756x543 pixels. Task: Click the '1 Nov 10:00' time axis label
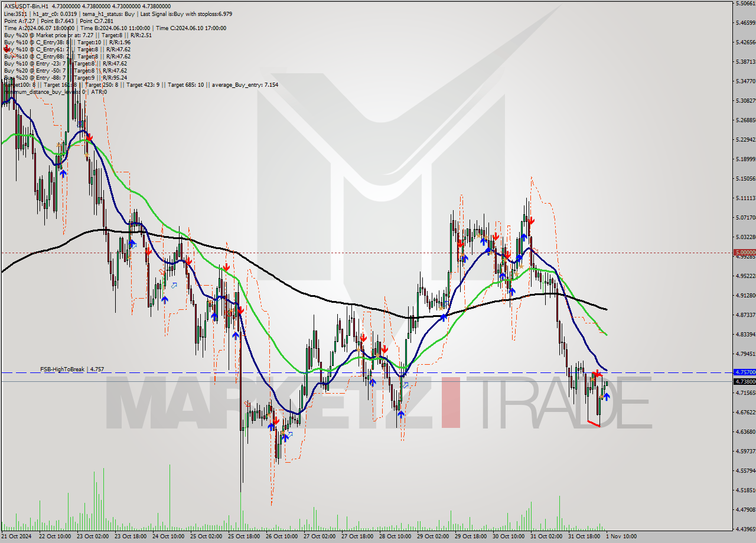coord(621,537)
